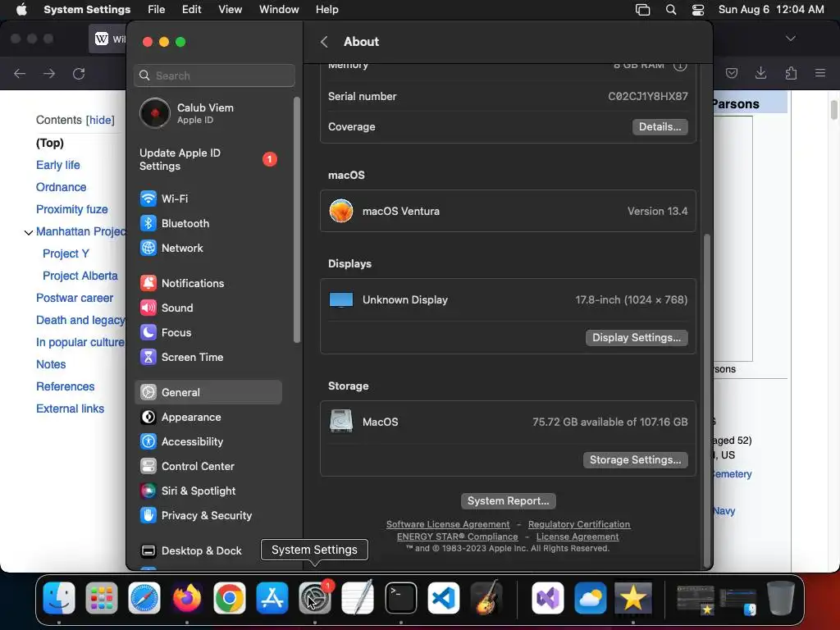Open the Apple menu
Image resolution: width=840 pixels, height=630 pixels.
(21, 10)
